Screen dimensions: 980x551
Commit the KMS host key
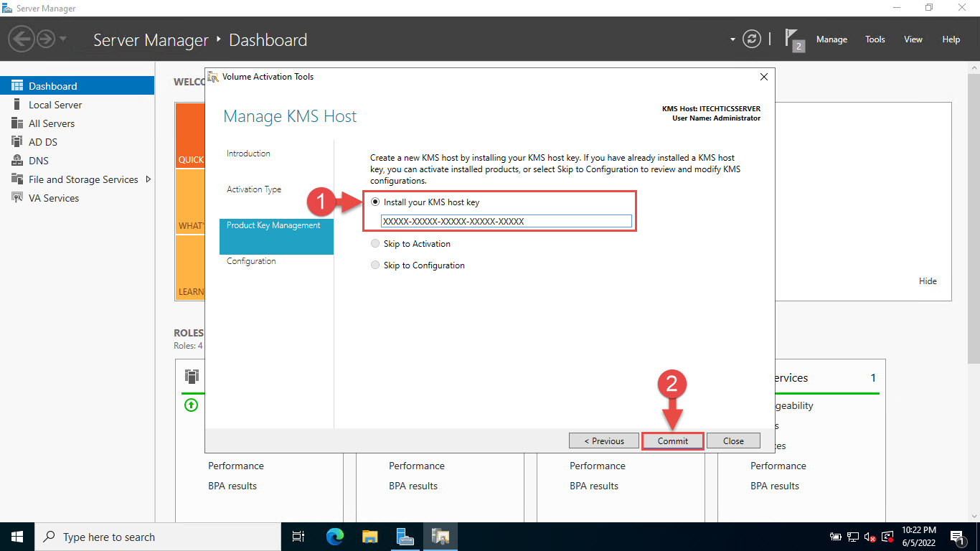(x=672, y=441)
